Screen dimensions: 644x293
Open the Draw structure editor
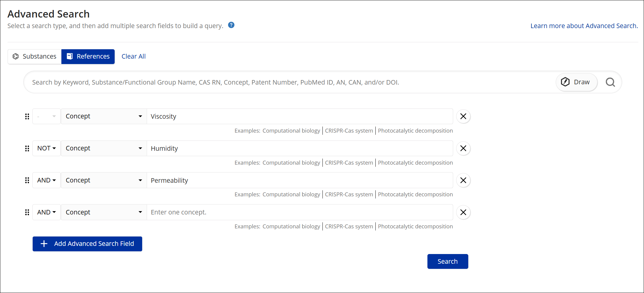click(x=576, y=82)
